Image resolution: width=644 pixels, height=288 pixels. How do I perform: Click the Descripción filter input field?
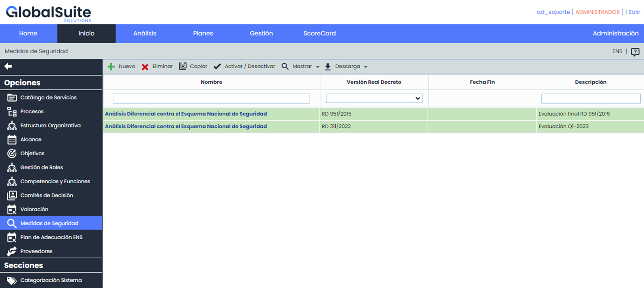click(x=590, y=98)
